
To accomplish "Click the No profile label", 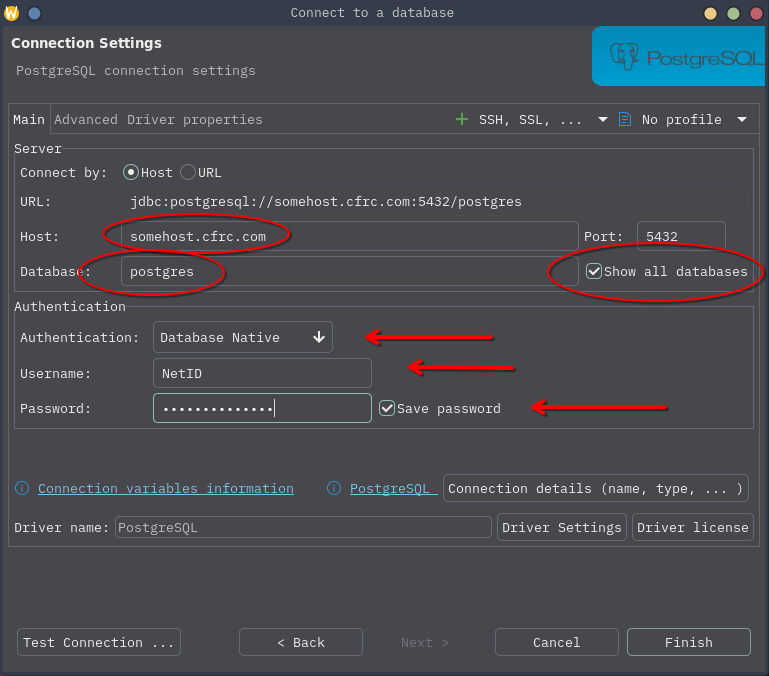I will pos(682,119).
